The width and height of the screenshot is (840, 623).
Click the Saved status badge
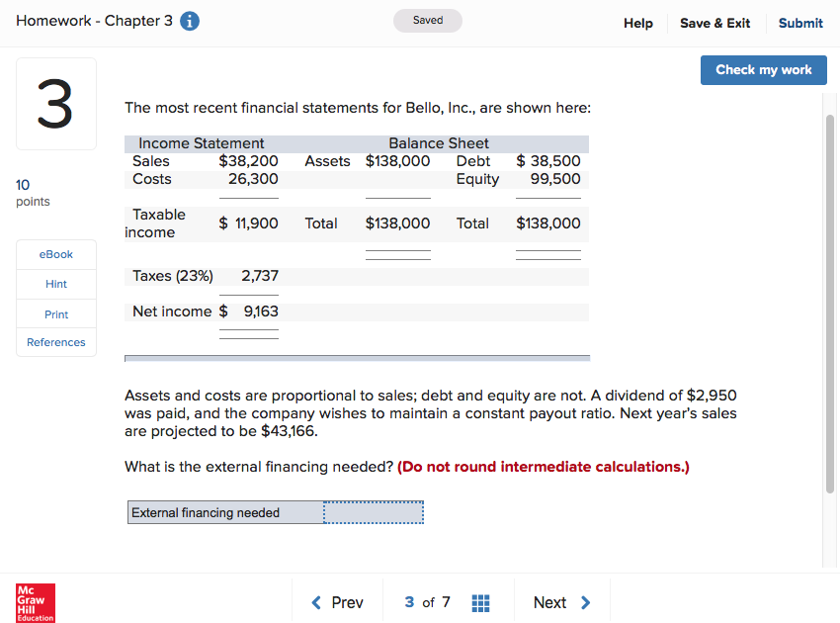[427, 20]
